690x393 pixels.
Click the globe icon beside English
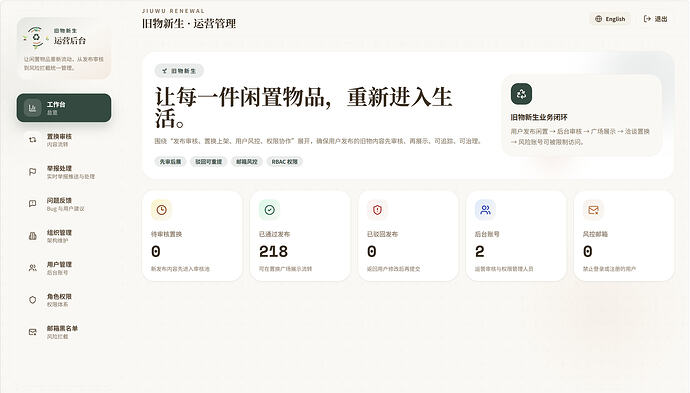(x=598, y=19)
